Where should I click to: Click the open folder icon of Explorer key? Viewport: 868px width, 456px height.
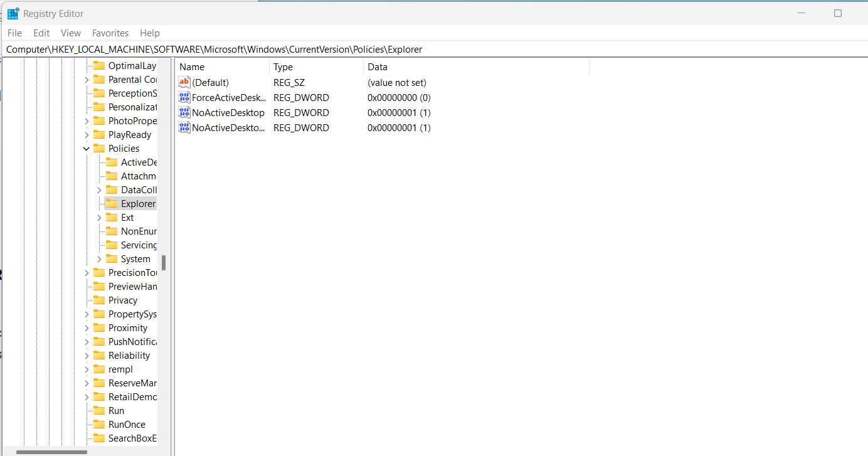(x=112, y=203)
